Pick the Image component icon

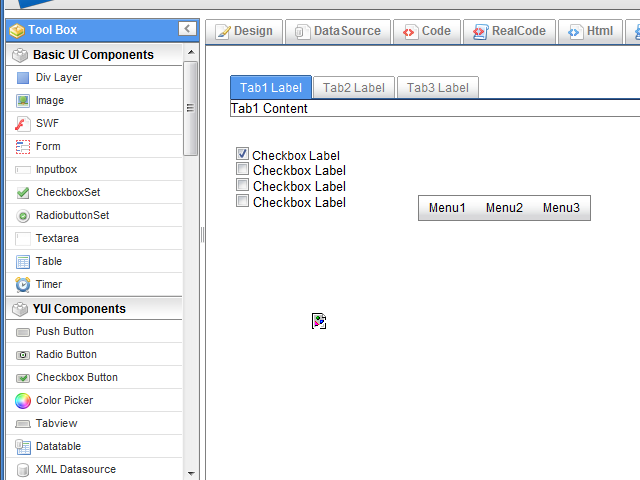(23, 100)
